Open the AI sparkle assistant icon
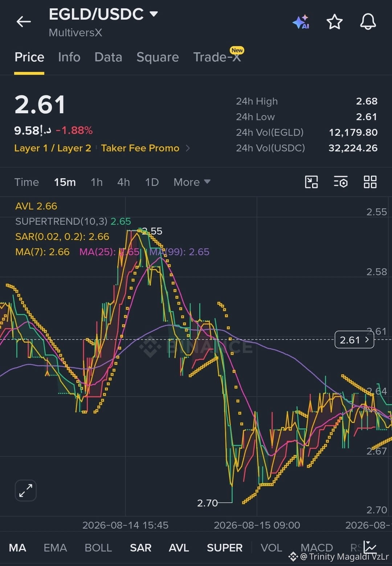Viewport: 392px width, 566px height. [301, 22]
